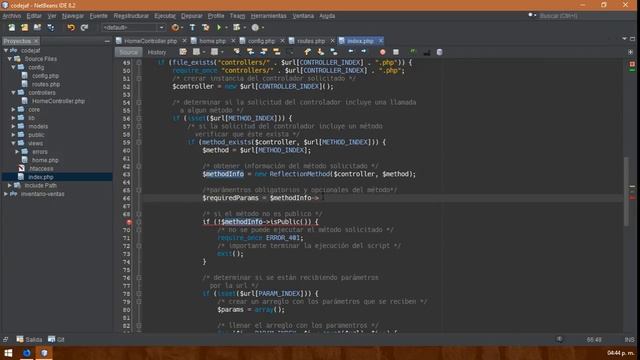Open the default configuration combo box
Image resolution: width=640 pixels, height=360 pixels.
(133, 27)
